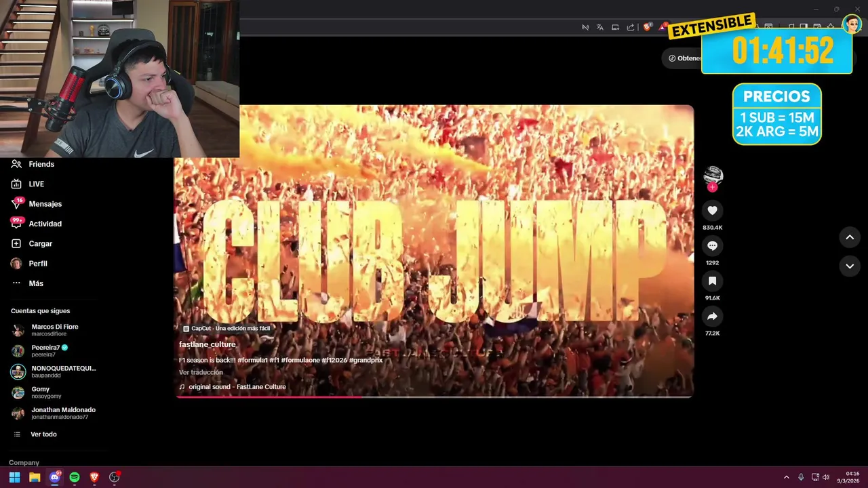Click install app icon in address bar
The height and width of the screenshot is (488, 868).
coord(615,27)
